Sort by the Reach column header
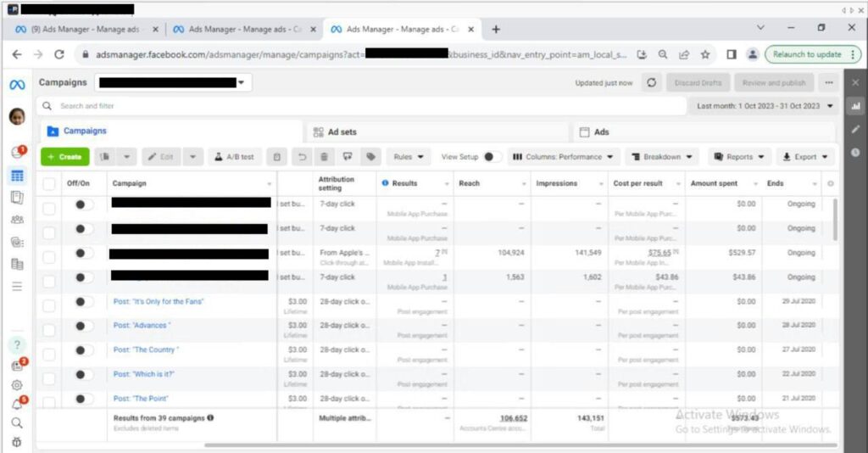The height and width of the screenshot is (453, 868). click(x=469, y=183)
